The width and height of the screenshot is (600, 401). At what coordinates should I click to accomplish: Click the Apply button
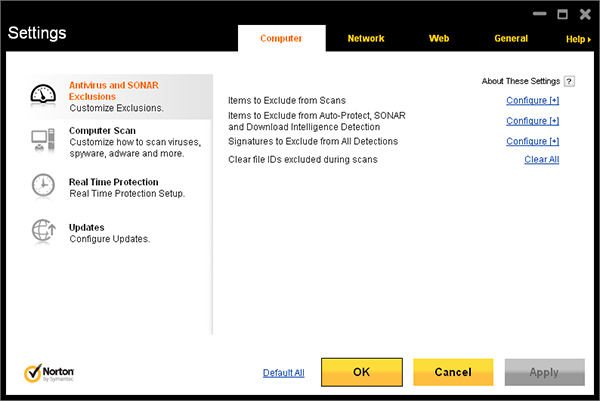coord(545,372)
